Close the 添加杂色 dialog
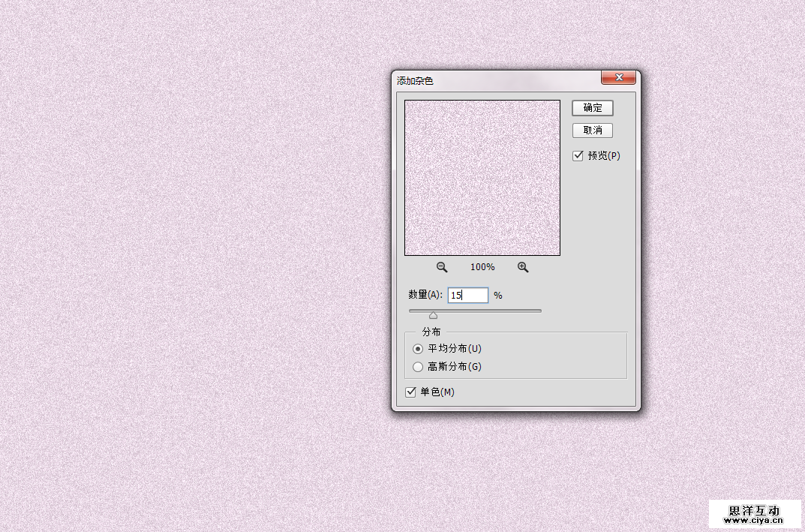 [619, 77]
